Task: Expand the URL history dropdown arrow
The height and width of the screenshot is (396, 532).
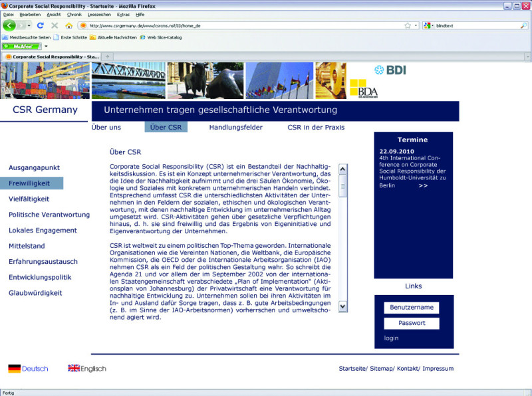Action: pos(416,25)
